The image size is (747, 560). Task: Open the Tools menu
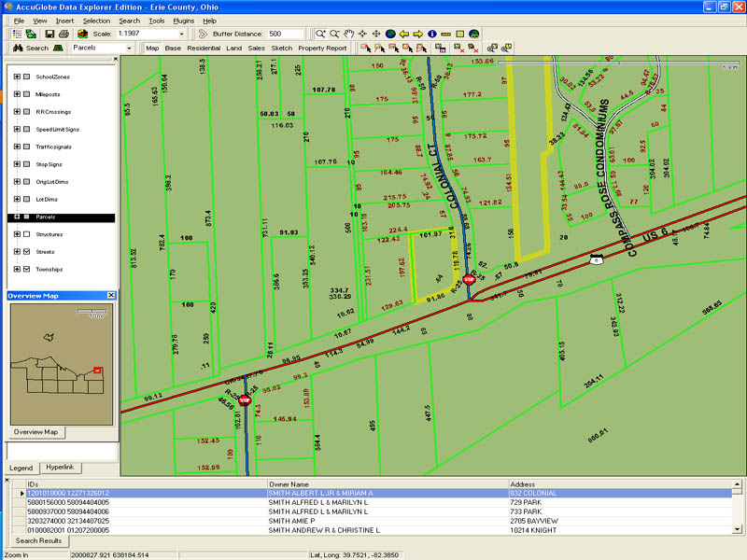[x=156, y=21]
